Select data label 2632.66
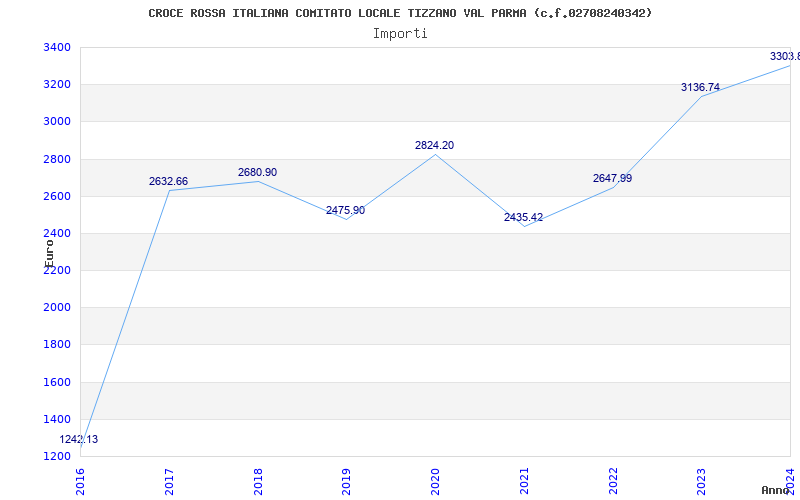The image size is (800, 500). (168, 181)
